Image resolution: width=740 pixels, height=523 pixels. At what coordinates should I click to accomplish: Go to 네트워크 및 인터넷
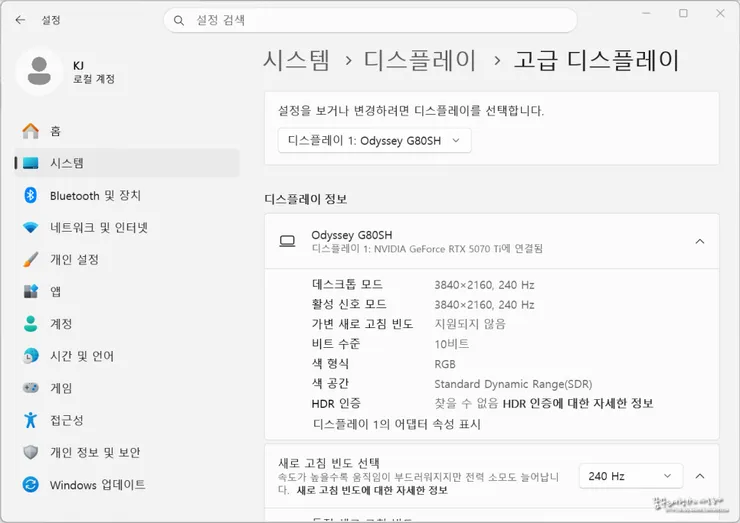126,228
